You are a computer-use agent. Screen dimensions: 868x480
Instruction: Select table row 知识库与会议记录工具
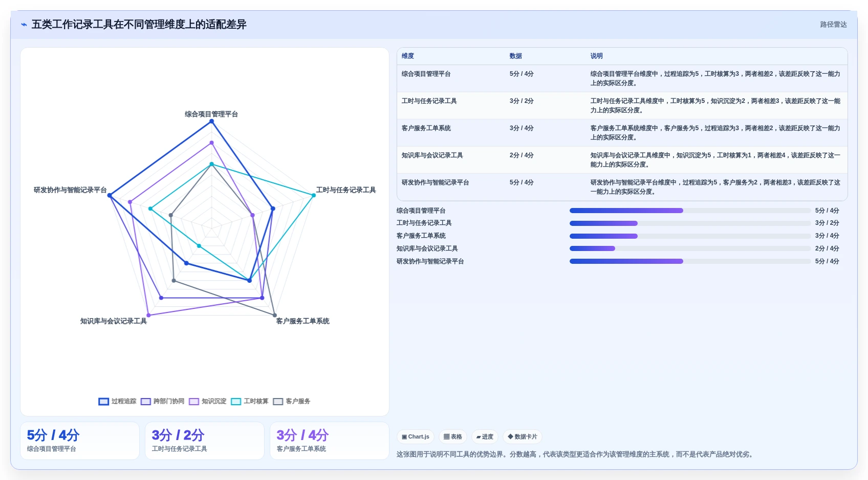click(x=622, y=160)
